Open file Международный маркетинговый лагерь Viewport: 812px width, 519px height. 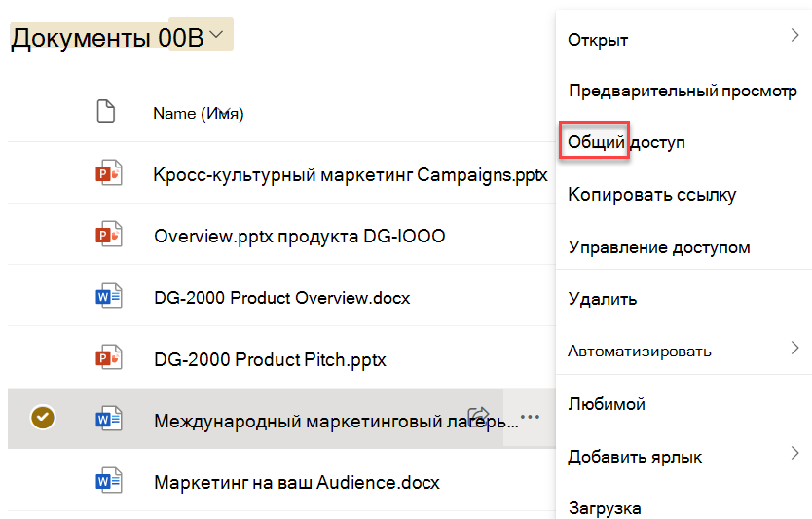coord(336,421)
